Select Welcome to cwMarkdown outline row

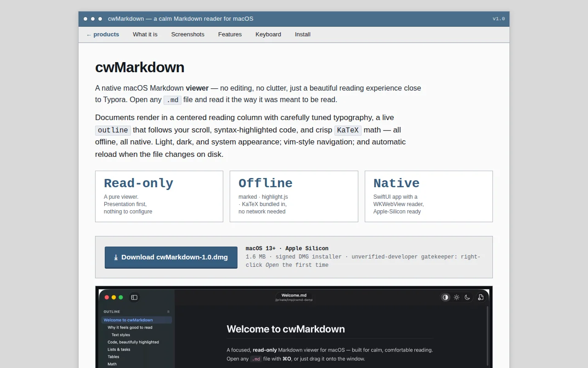tap(136, 320)
